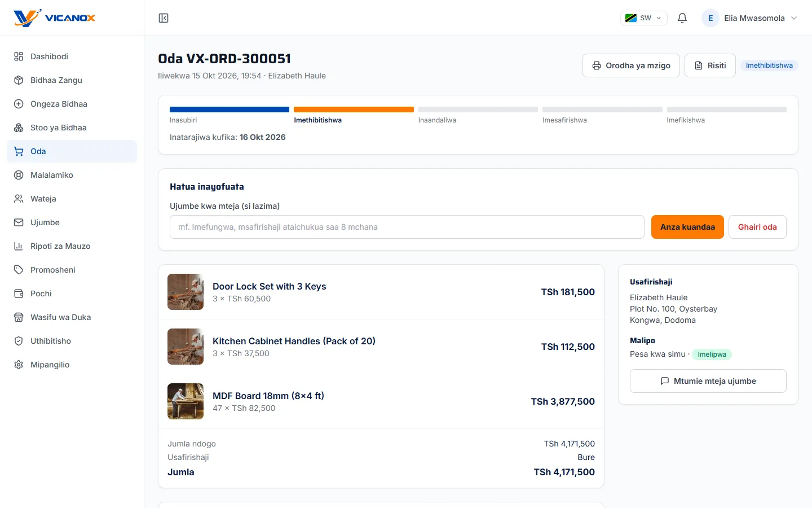
Task: Click the Wasifu wa Duka store icon
Action: coord(19,317)
